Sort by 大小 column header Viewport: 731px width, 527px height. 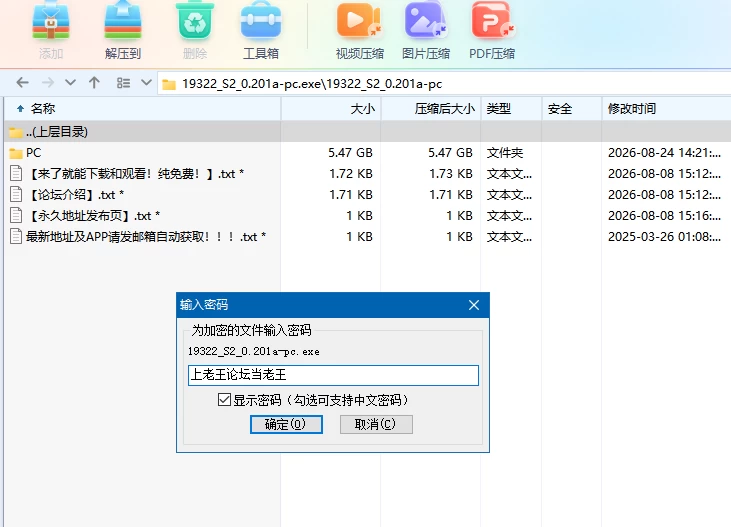[331, 109]
